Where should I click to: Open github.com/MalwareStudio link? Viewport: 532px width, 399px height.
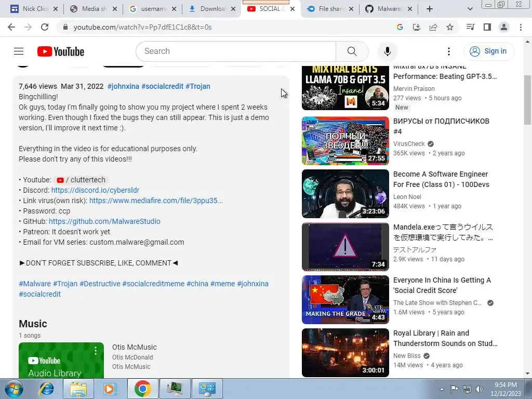point(104,221)
